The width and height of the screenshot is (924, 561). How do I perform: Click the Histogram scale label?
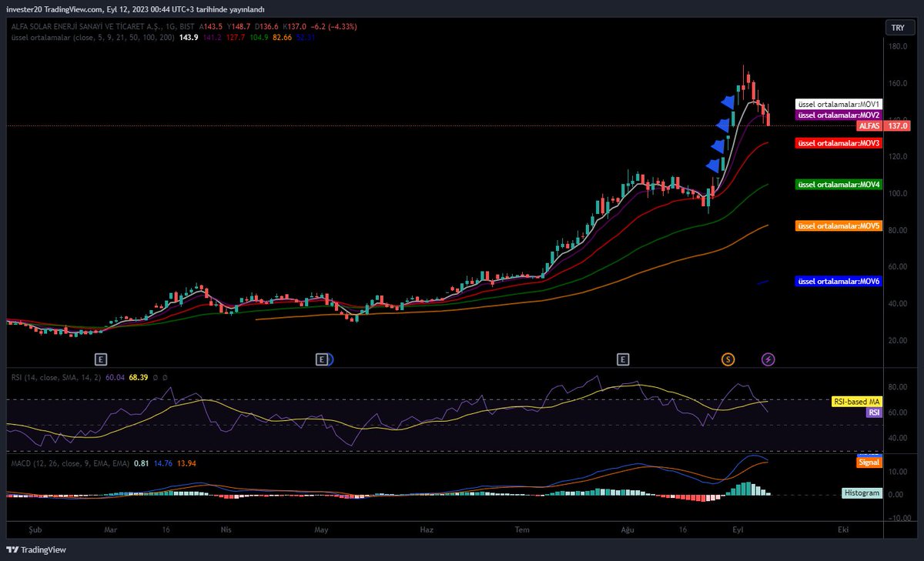(862, 493)
